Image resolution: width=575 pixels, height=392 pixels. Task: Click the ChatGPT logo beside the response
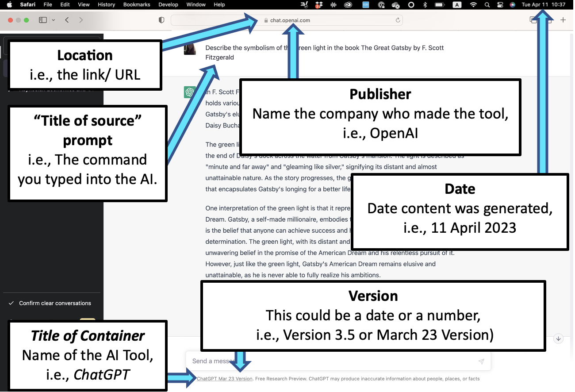click(x=189, y=92)
